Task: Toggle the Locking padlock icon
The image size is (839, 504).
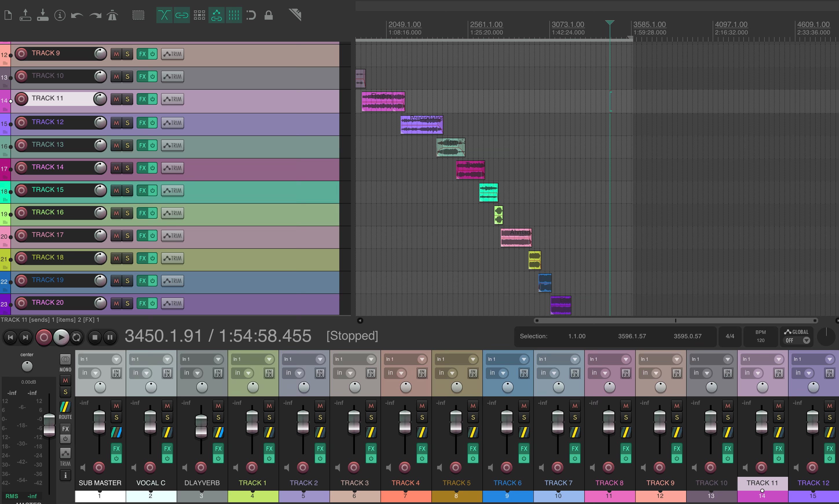Action: (x=268, y=15)
